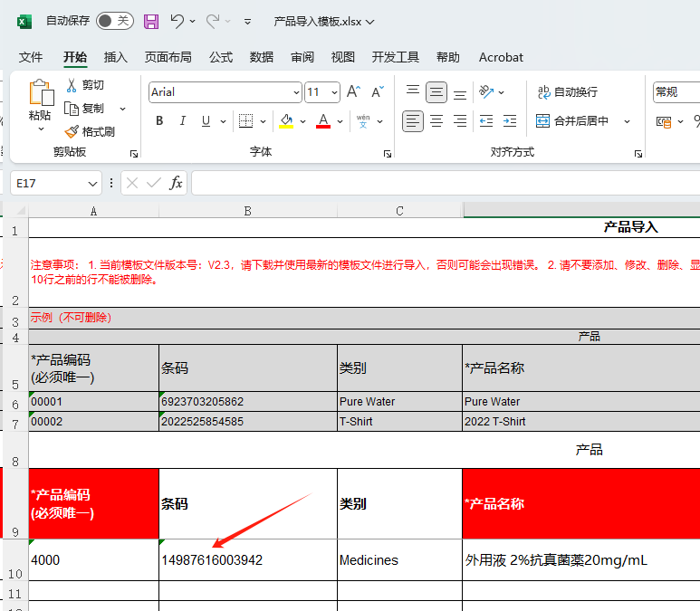This screenshot has width=700, height=611.
Task: Toggle Underline formatting
Action: click(x=206, y=121)
